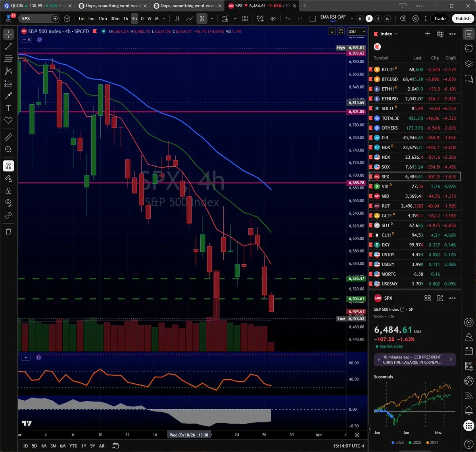Open the heart icons tool
Viewport: 476px width, 452px height.
tap(8, 120)
